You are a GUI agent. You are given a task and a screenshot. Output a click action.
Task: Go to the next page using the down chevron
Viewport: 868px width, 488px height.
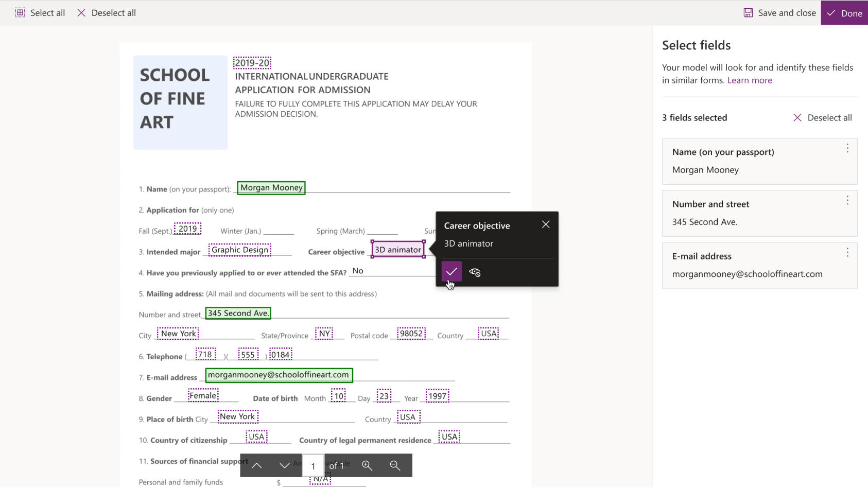pyautogui.click(x=285, y=465)
